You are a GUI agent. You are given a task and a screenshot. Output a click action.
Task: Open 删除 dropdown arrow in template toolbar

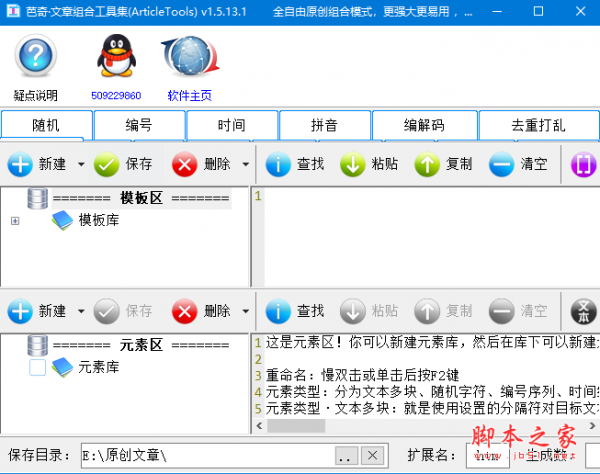point(246,165)
